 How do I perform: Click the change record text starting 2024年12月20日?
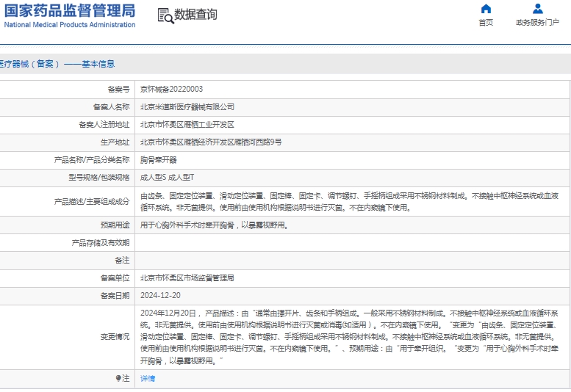[349, 337]
